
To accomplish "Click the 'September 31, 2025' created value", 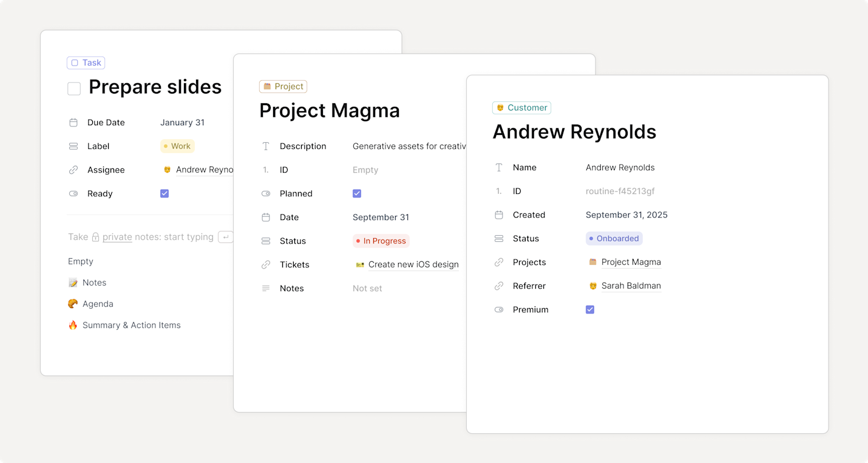I will pyautogui.click(x=626, y=215).
